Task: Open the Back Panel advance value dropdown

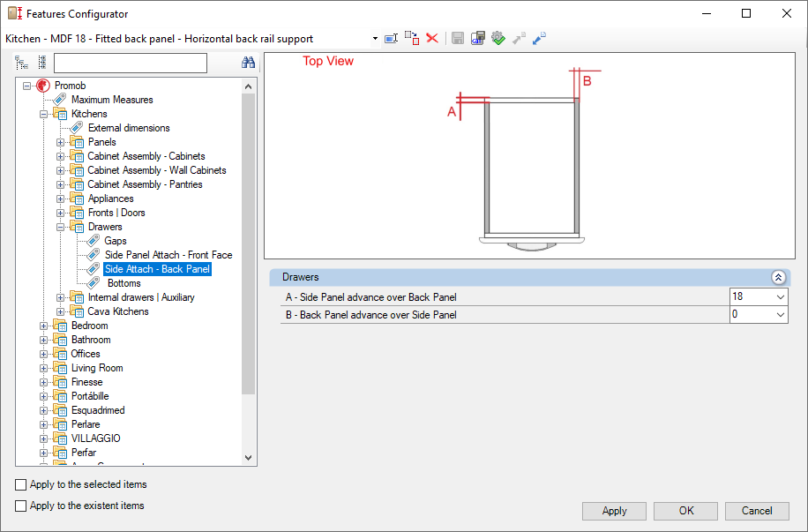Action: [780, 314]
